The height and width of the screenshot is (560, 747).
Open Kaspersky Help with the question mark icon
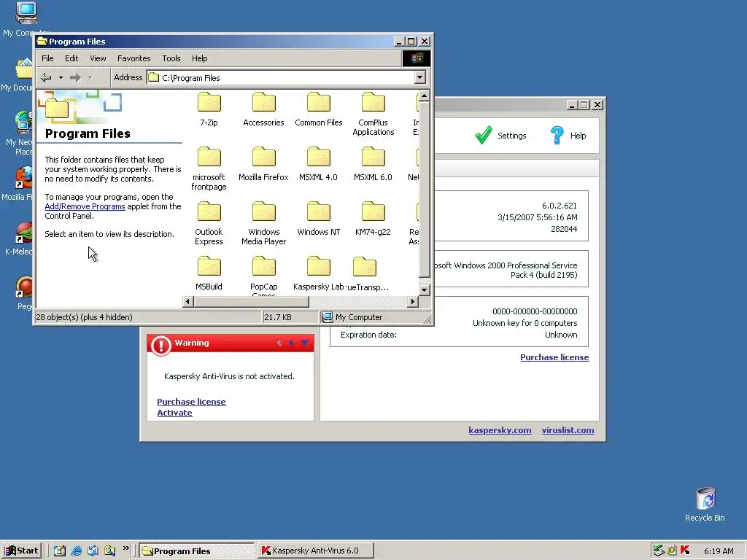pos(568,135)
